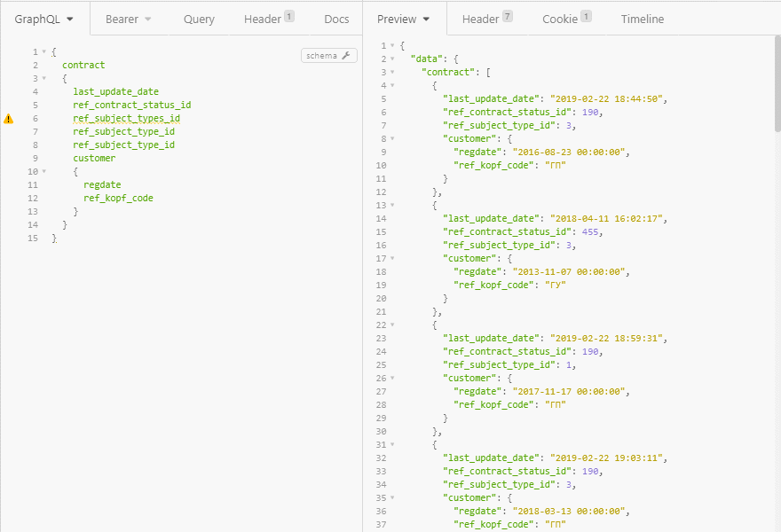Open the response Header tab
Image resolution: width=781 pixels, height=532 pixels.
click(486, 19)
